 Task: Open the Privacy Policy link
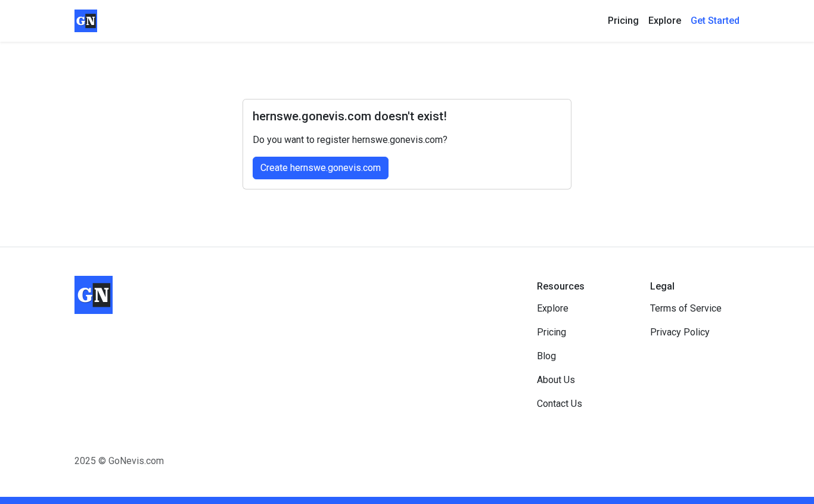[x=680, y=332]
